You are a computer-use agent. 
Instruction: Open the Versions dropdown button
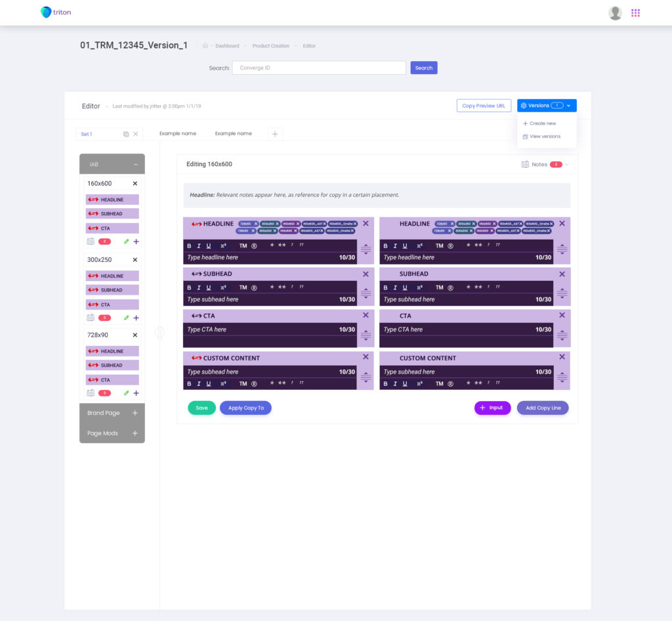pyautogui.click(x=547, y=106)
